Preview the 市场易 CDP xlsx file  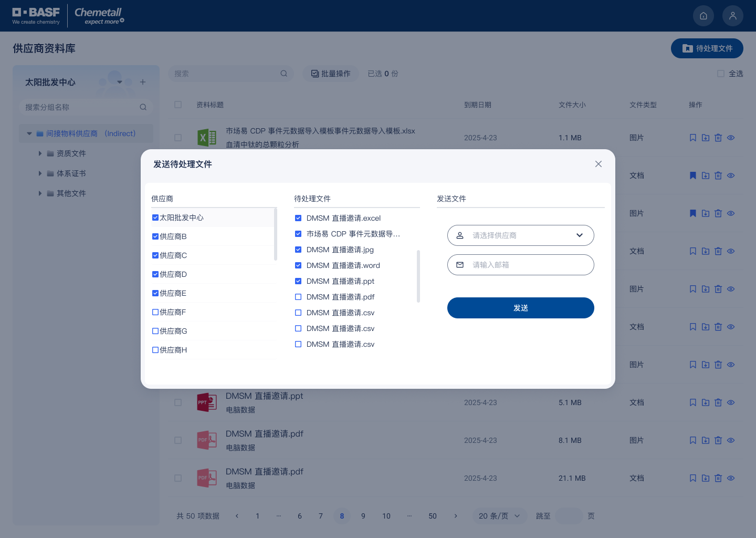click(x=731, y=138)
